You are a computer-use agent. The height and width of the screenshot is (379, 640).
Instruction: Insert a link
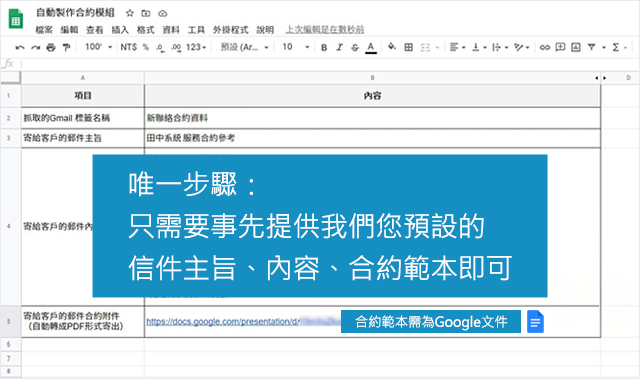point(544,47)
